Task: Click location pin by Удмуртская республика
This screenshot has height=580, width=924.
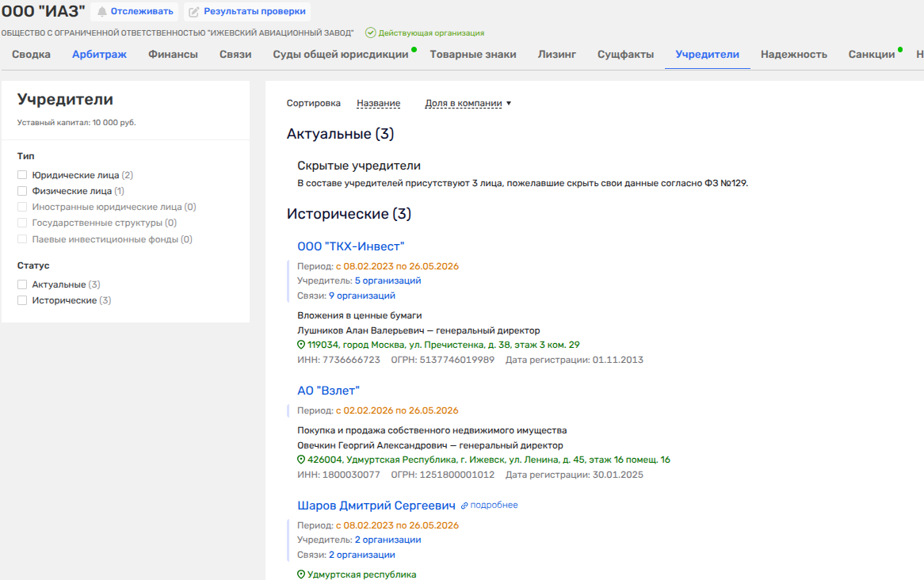Action: tap(301, 574)
